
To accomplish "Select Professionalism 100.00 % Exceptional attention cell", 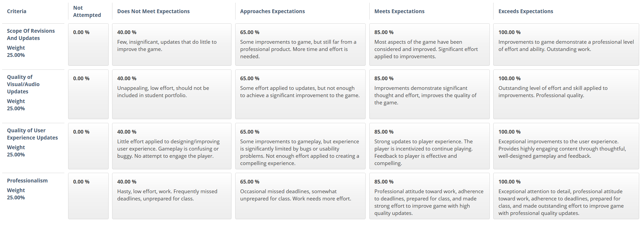I will coord(566,196).
